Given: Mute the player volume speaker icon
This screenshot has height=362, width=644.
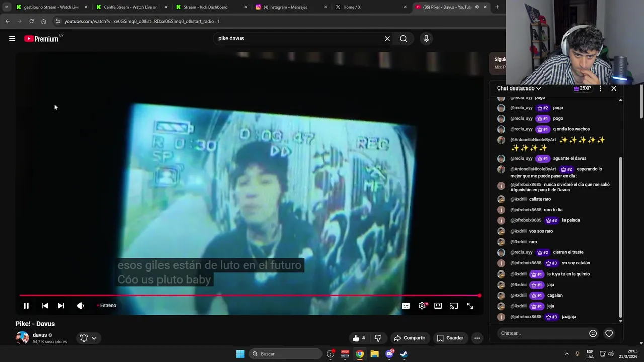Looking at the screenshot, I should pos(80,306).
